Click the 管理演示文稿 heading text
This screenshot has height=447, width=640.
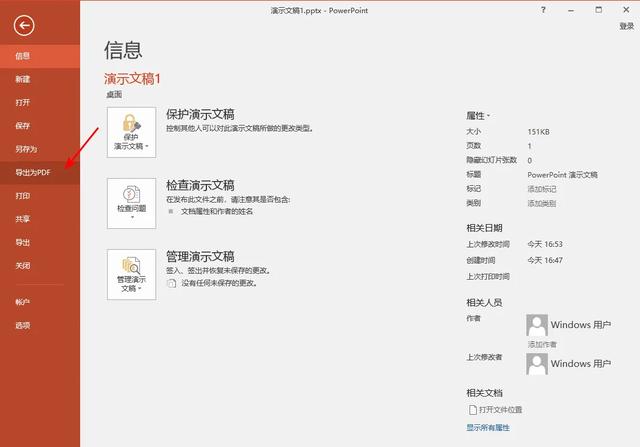(x=200, y=256)
